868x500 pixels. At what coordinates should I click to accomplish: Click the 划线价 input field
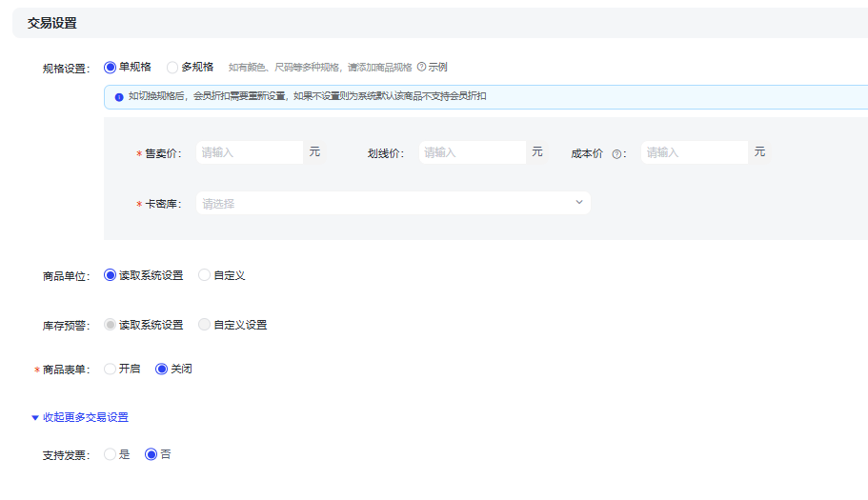[x=472, y=152]
